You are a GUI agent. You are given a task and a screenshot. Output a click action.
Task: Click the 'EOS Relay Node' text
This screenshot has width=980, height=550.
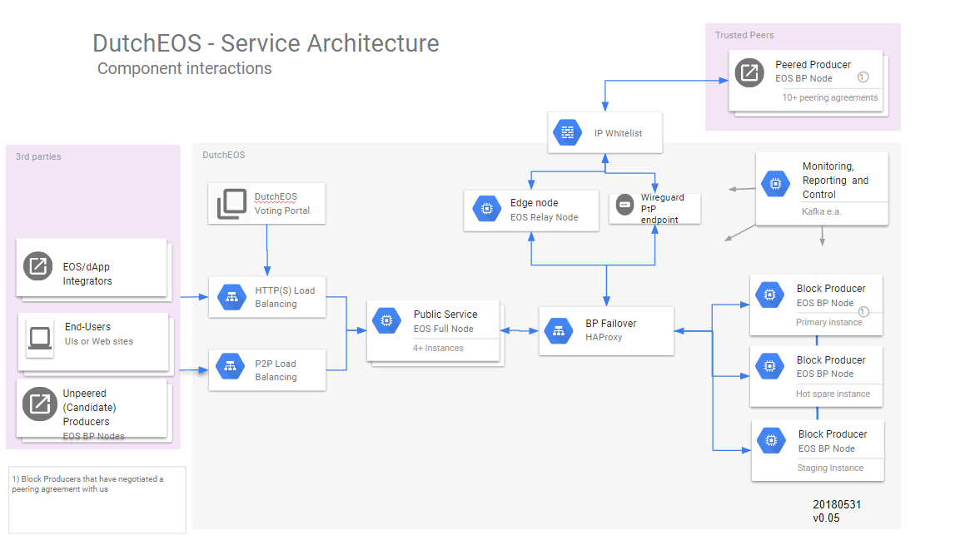545,217
